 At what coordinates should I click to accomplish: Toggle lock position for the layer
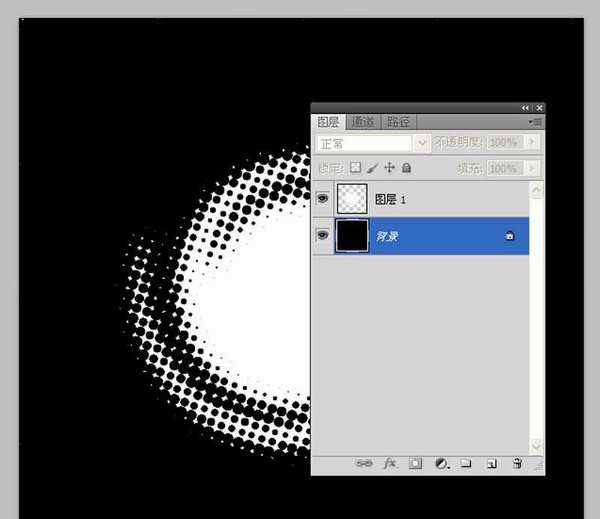tap(390, 168)
